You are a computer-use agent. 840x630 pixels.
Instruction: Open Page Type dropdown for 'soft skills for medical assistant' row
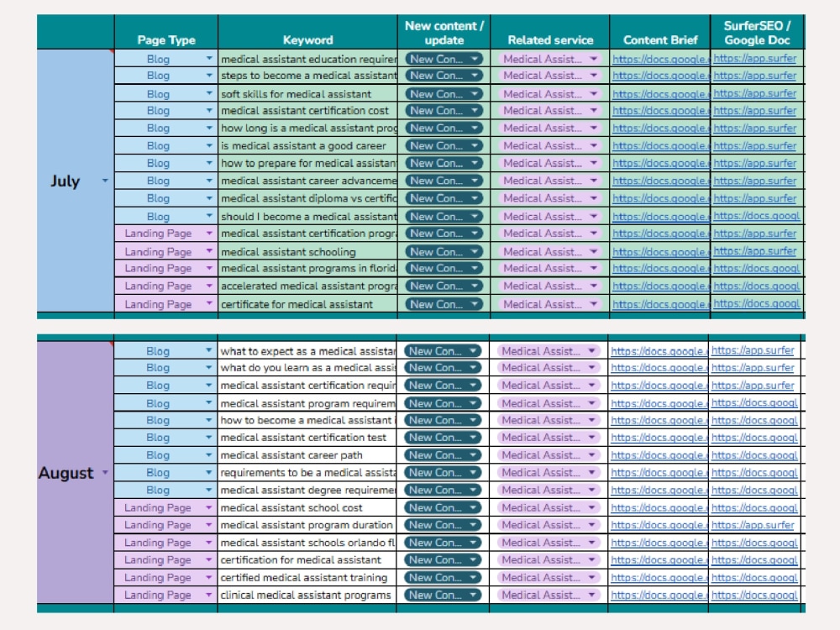coord(209,94)
